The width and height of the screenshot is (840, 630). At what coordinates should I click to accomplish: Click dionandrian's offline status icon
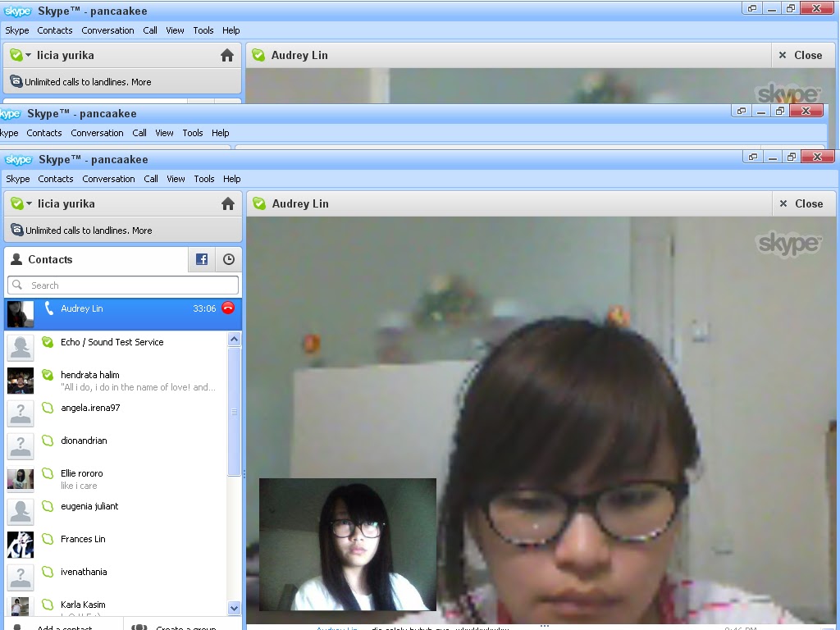48,441
